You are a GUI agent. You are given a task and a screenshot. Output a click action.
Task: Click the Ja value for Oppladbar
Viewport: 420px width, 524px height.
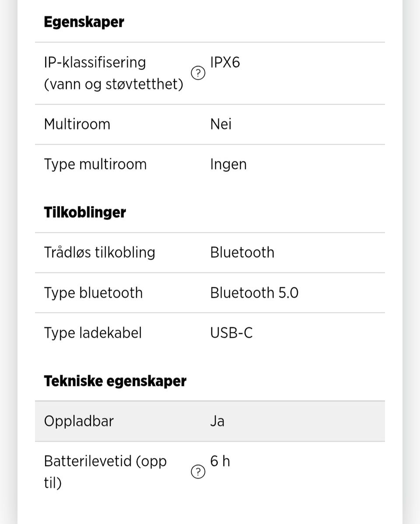217,421
